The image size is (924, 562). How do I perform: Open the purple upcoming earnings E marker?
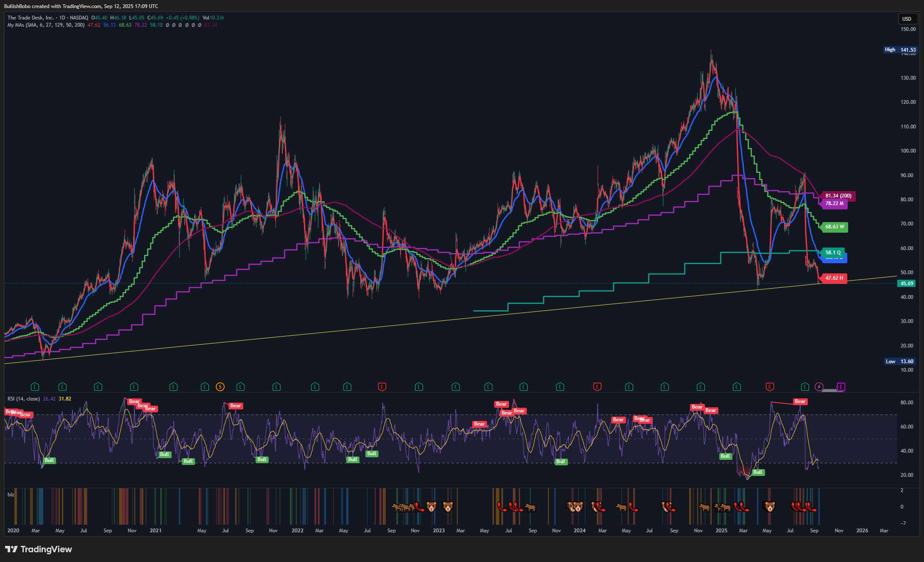click(841, 387)
